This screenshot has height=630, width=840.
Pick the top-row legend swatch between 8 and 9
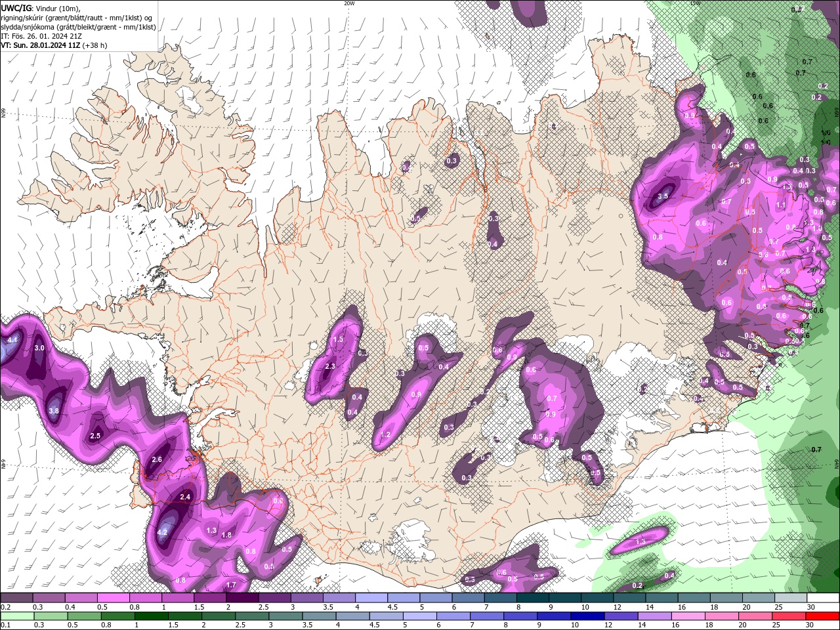point(533,598)
